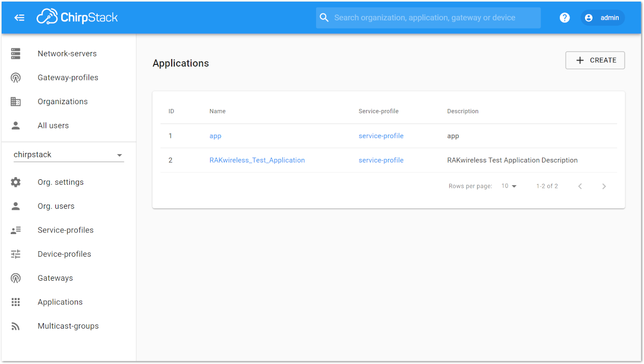The width and height of the screenshot is (644, 364).
Task: Click the Description column header
Action: click(x=463, y=111)
